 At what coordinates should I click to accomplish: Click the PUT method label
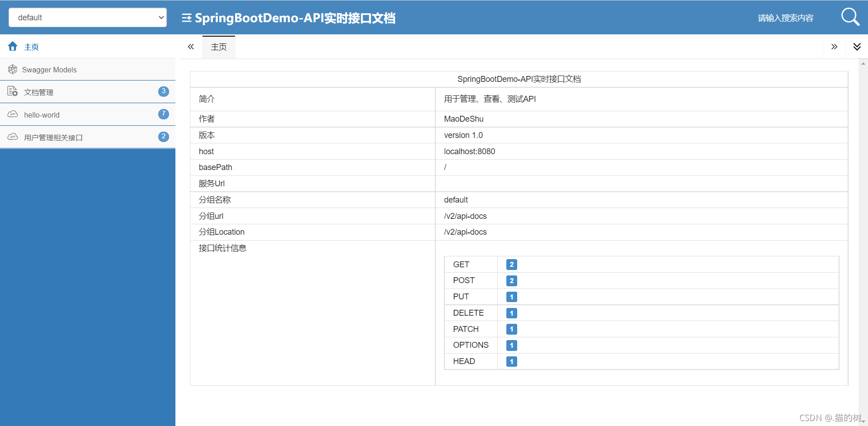(461, 297)
